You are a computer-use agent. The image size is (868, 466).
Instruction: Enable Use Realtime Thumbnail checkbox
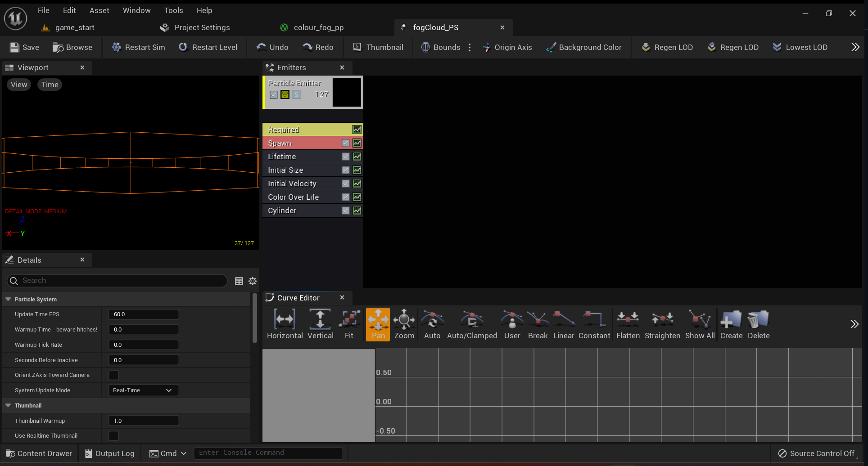pos(114,436)
